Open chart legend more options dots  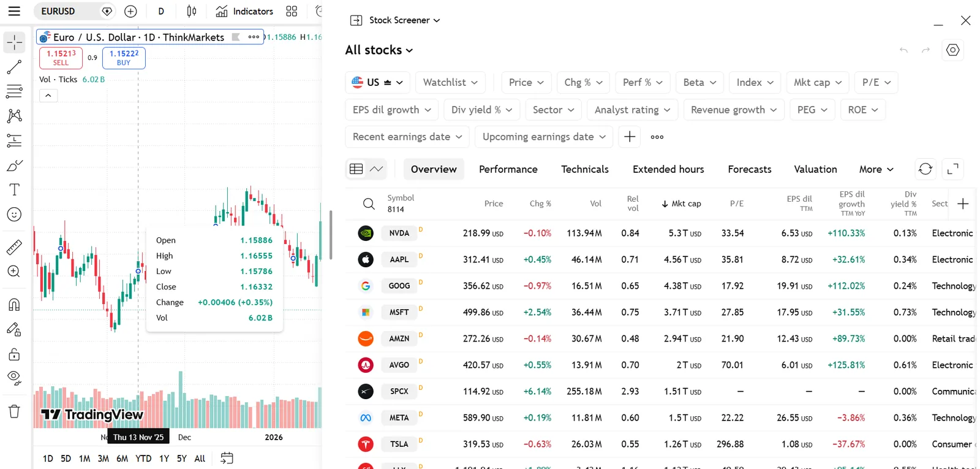(254, 37)
